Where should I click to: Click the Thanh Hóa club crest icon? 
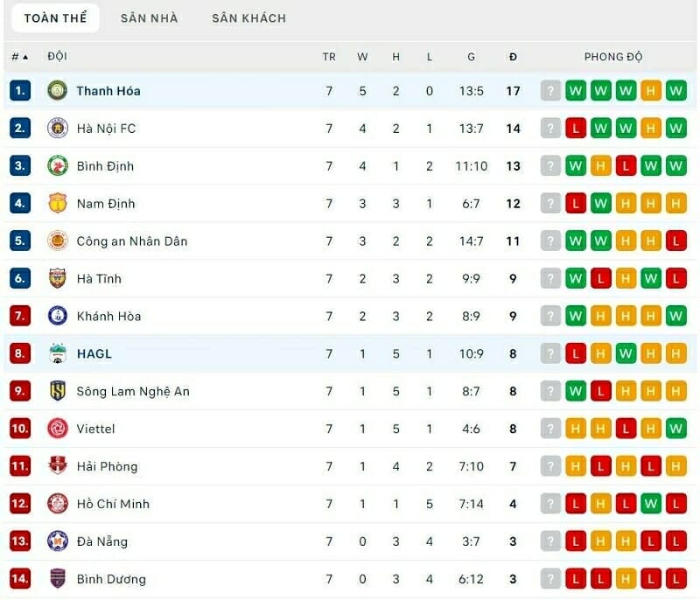point(58,90)
